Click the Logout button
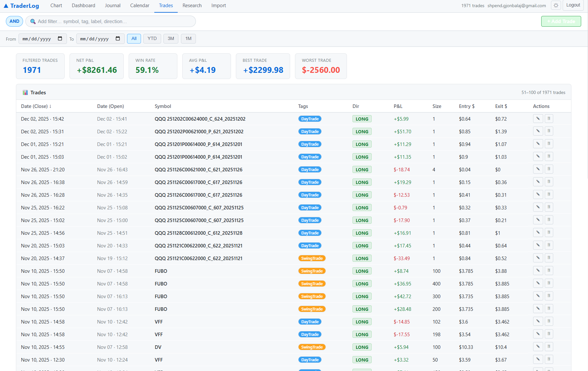This screenshot has width=588, height=371. (573, 5)
